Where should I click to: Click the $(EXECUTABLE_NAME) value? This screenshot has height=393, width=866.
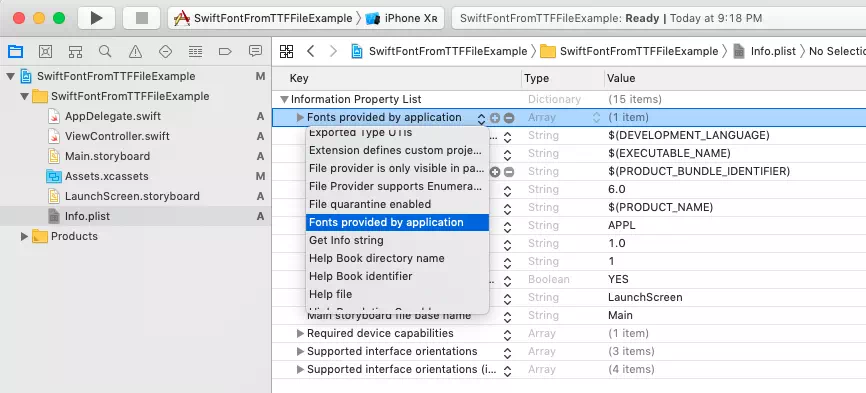pos(669,153)
